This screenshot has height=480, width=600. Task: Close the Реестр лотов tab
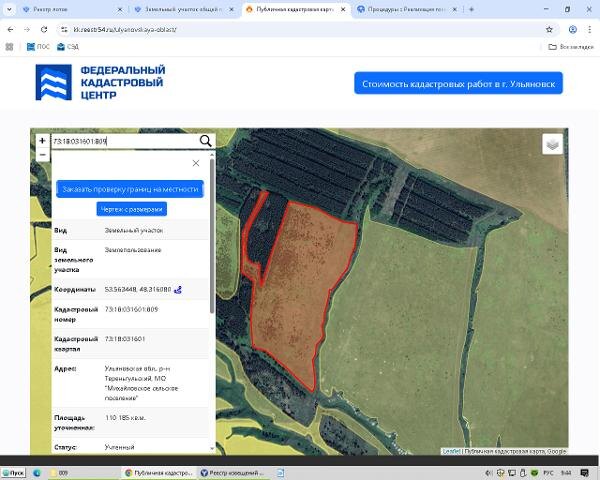tap(119, 9)
